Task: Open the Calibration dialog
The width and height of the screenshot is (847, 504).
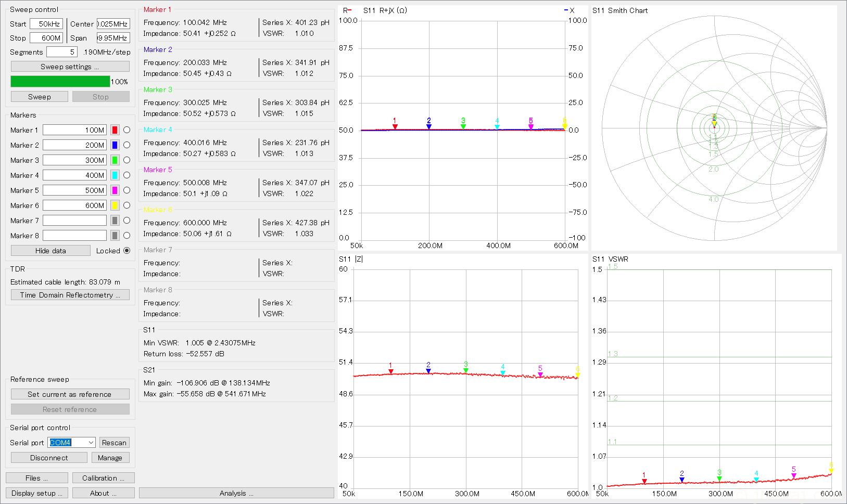Action: click(x=104, y=478)
